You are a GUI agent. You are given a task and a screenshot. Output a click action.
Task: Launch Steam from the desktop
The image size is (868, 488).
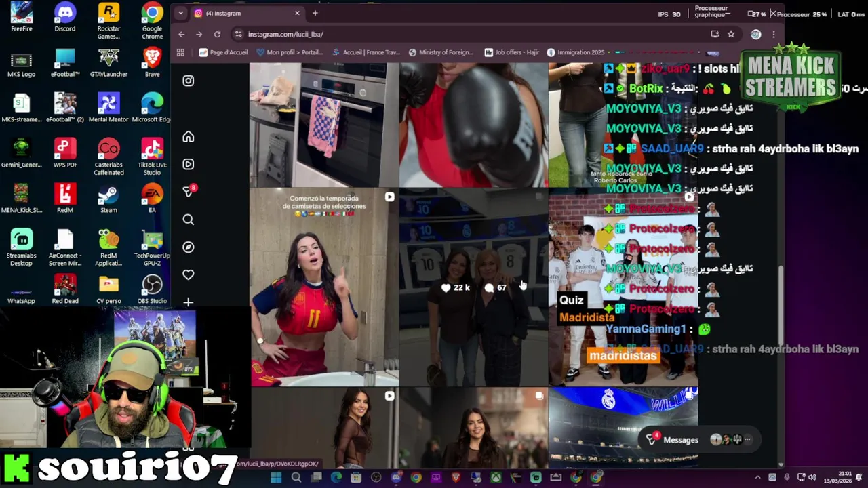tap(108, 199)
